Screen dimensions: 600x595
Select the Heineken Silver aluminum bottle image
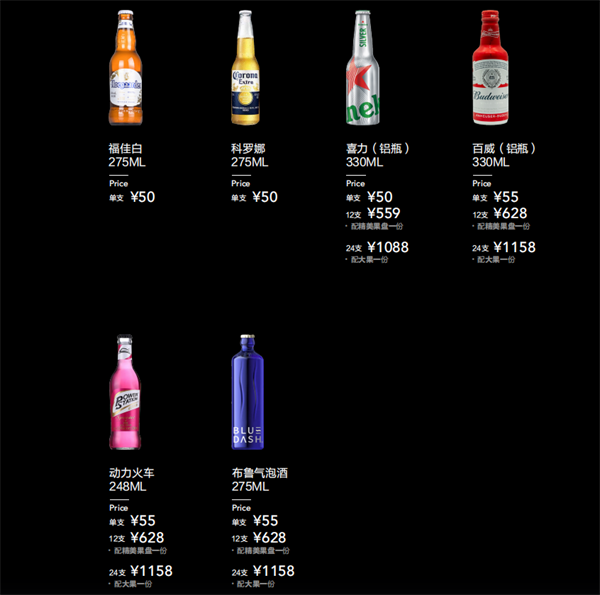click(x=363, y=68)
